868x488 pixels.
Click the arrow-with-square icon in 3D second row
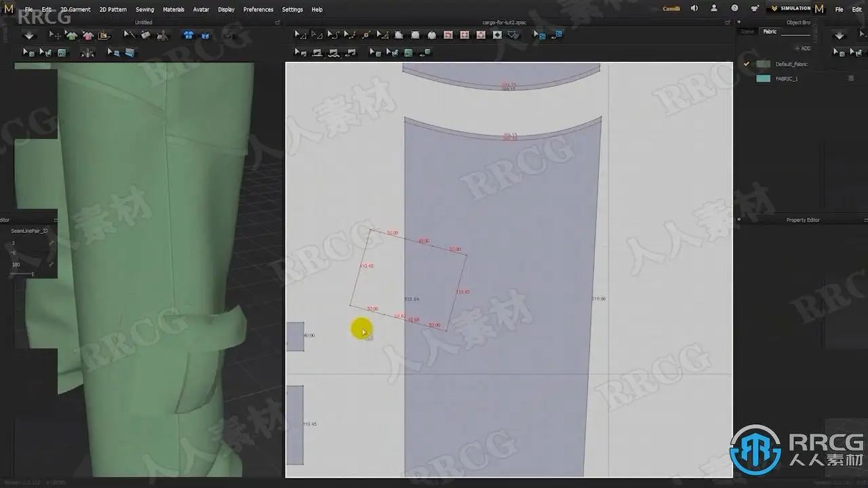tap(28, 52)
